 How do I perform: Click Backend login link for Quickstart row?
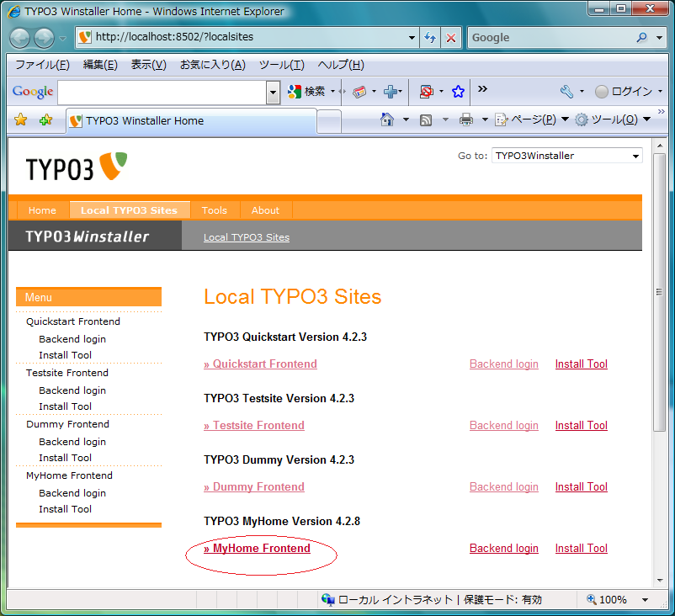[x=503, y=364]
